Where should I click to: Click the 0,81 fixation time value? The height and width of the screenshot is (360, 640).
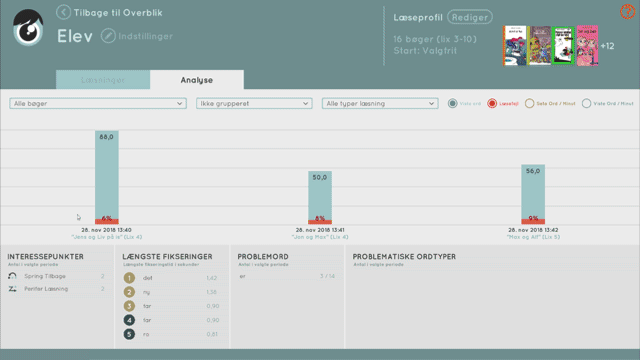point(212,334)
